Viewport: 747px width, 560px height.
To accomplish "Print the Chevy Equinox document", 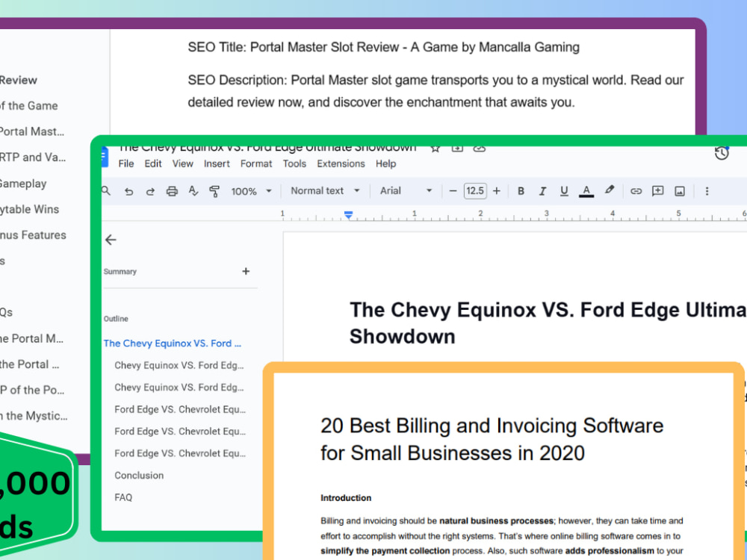I will pyautogui.click(x=172, y=191).
